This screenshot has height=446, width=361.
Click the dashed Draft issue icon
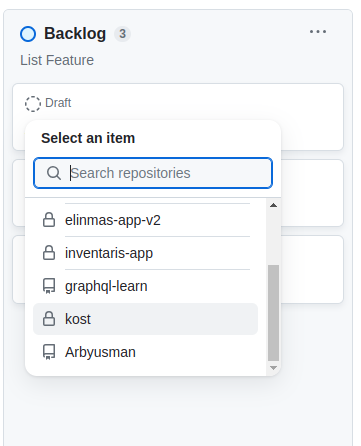pos(33,104)
